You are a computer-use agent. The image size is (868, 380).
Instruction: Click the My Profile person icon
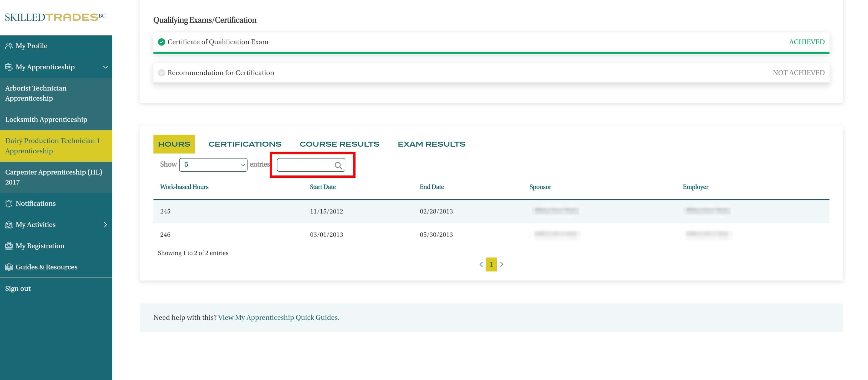9,46
